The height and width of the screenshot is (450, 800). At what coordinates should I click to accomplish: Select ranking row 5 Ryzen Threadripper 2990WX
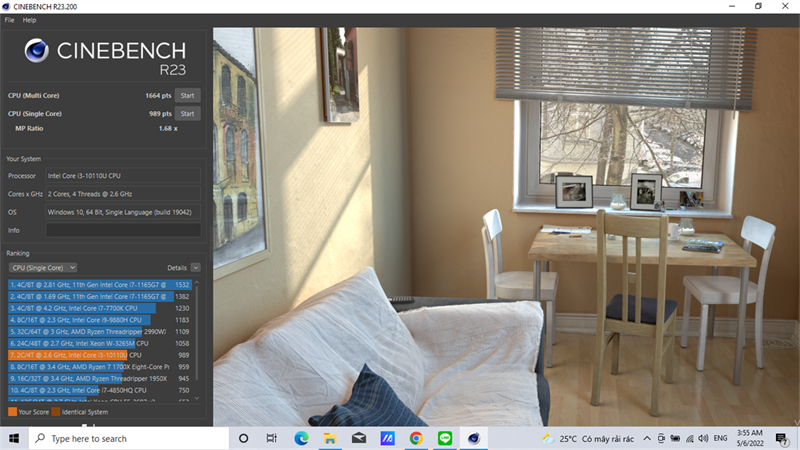[x=99, y=332]
